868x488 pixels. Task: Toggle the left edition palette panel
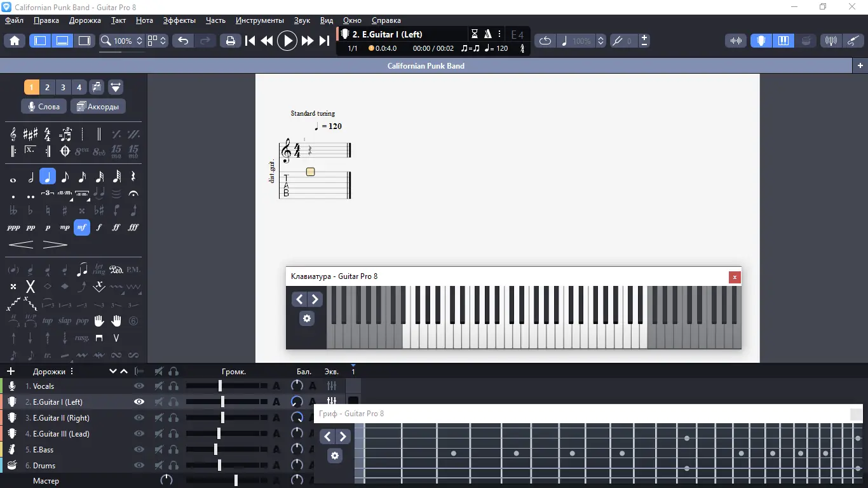click(40, 41)
